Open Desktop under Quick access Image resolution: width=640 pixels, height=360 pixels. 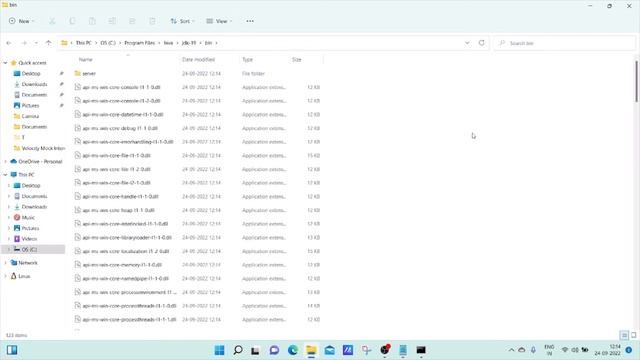(31, 73)
